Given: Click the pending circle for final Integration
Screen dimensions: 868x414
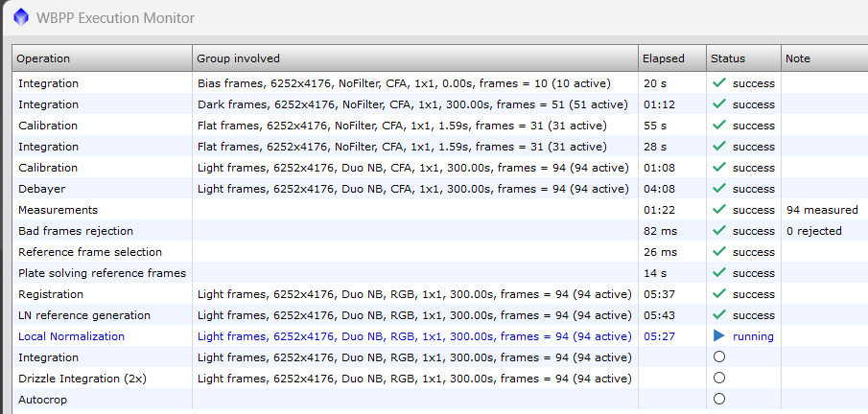Looking at the screenshot, I should [x=719, y=356].
